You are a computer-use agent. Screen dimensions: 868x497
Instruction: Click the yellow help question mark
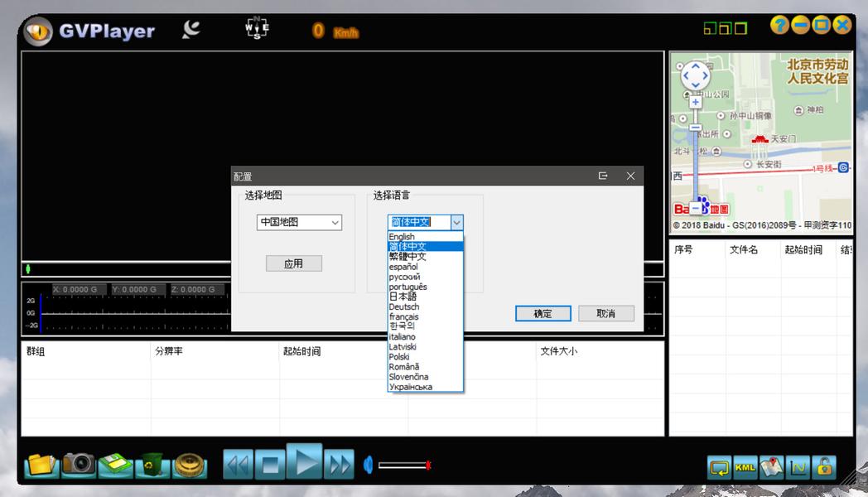[x=779, y=25]
